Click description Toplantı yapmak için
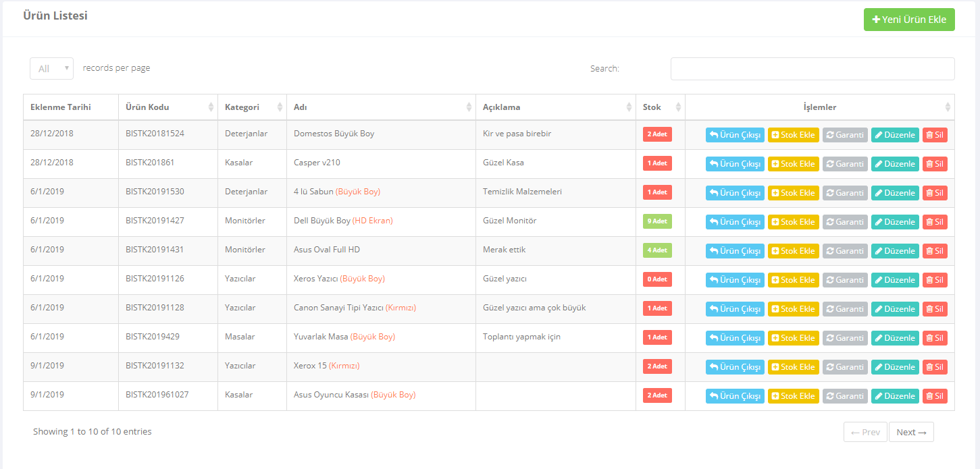This screenshot has width=980, height=469. 521,337
